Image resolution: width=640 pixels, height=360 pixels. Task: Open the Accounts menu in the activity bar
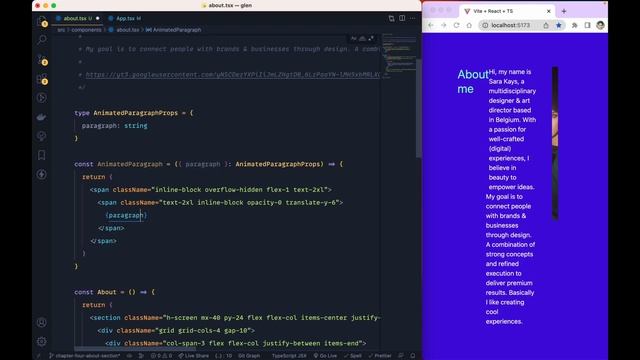[42, 322]
